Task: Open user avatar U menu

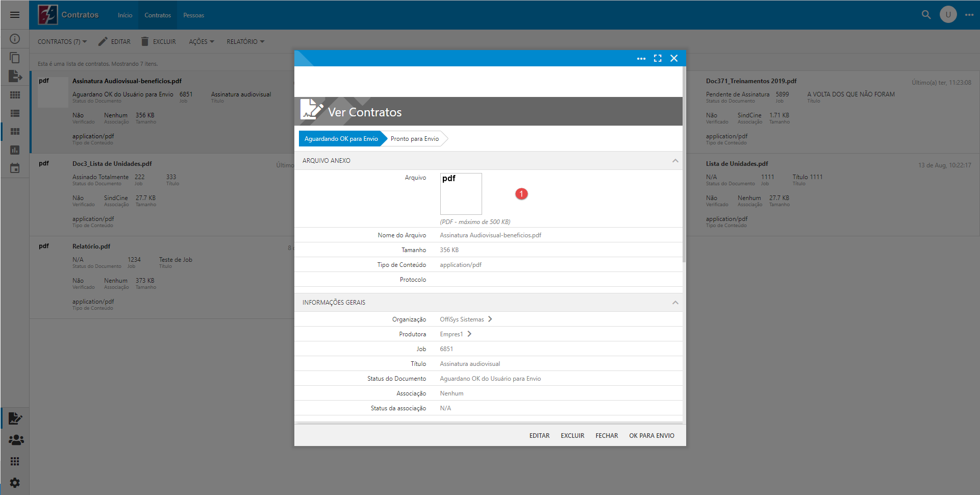Action: coord(948,15)
